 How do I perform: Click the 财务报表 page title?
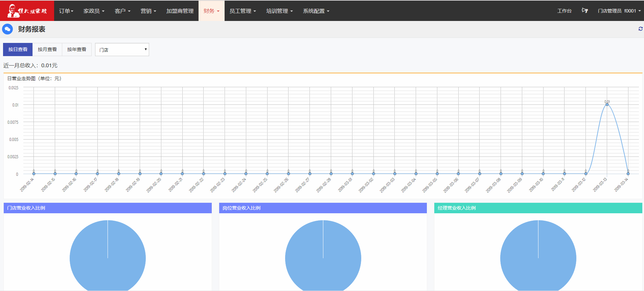point(32,29)
